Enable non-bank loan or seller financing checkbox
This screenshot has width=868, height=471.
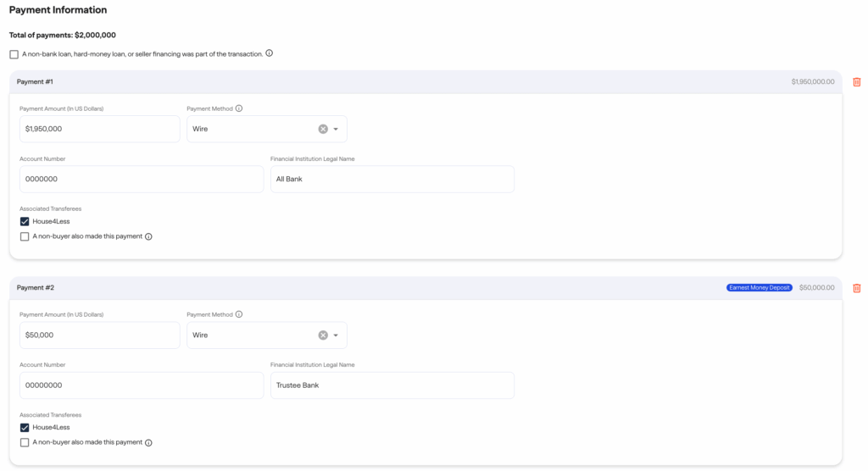coord(14,54)
